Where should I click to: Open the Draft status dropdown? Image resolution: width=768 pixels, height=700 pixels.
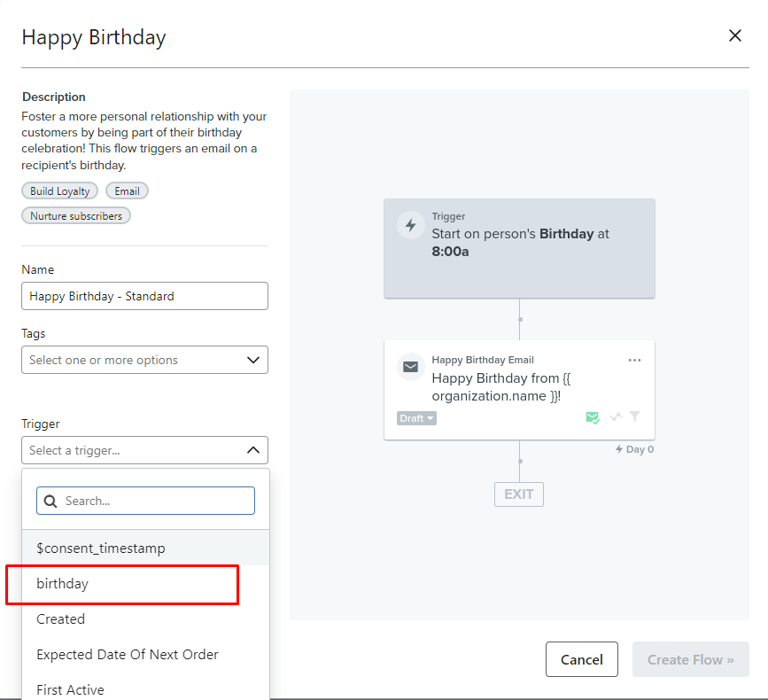(x=416, y=418)
